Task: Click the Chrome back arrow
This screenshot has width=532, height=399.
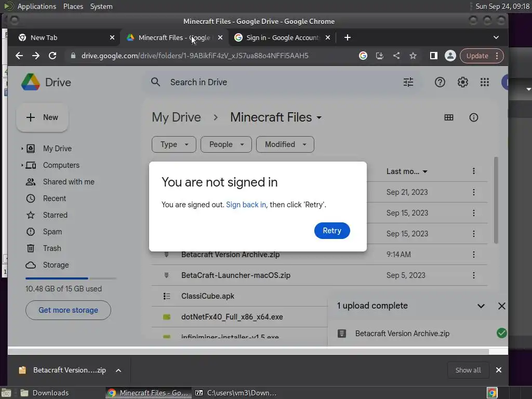Action: pos(19,56)
